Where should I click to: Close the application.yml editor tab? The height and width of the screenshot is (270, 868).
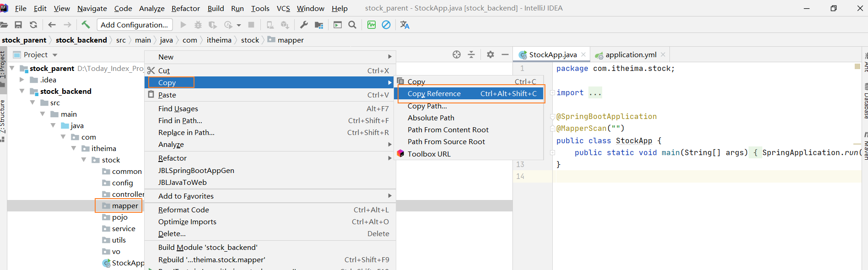pyautogui.click(x=663, y=54)
